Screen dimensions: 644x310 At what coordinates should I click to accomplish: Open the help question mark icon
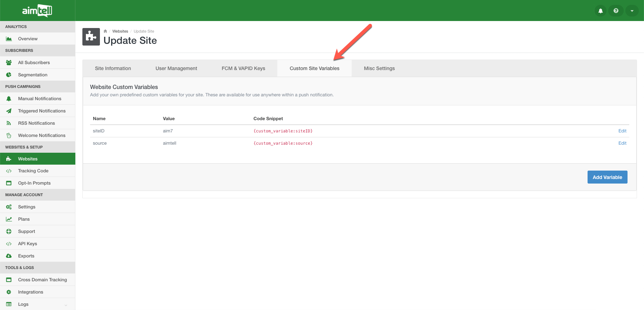pos(616,11)
